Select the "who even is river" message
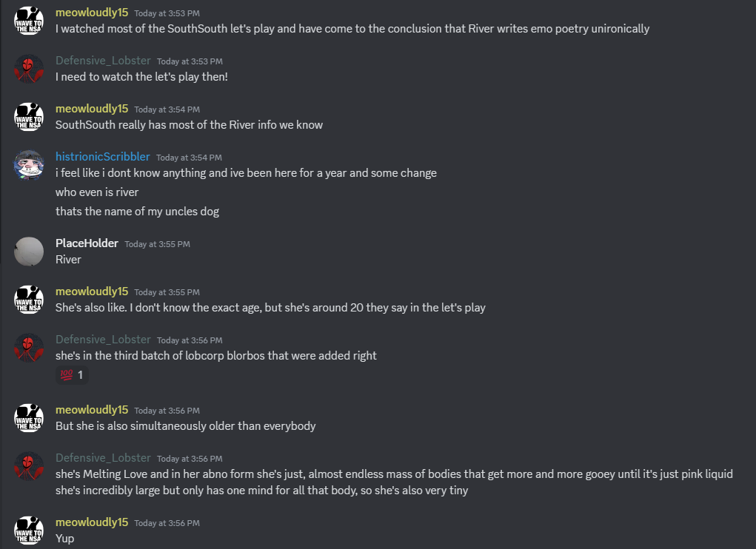 pos(97,192)
